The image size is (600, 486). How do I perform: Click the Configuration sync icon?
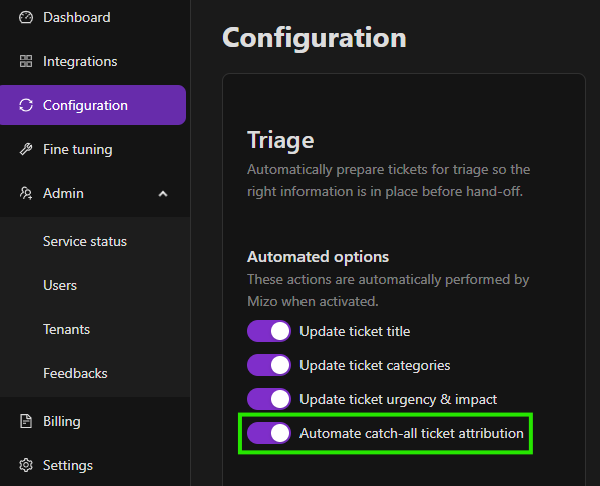(x=26, y=105)
